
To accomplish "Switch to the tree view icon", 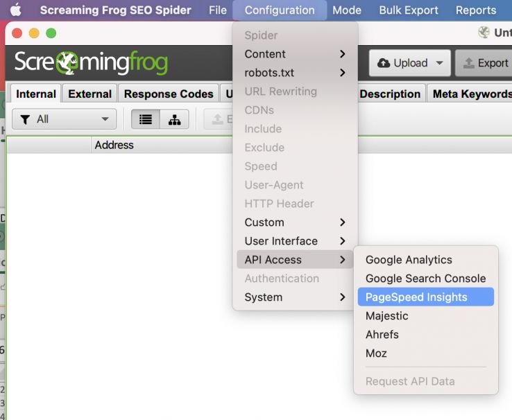I will (x=174, y=119).
